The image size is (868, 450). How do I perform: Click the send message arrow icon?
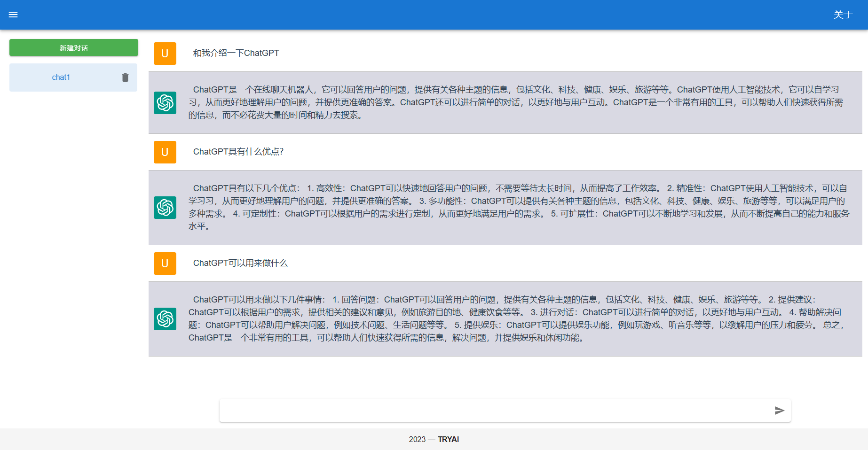780,411
